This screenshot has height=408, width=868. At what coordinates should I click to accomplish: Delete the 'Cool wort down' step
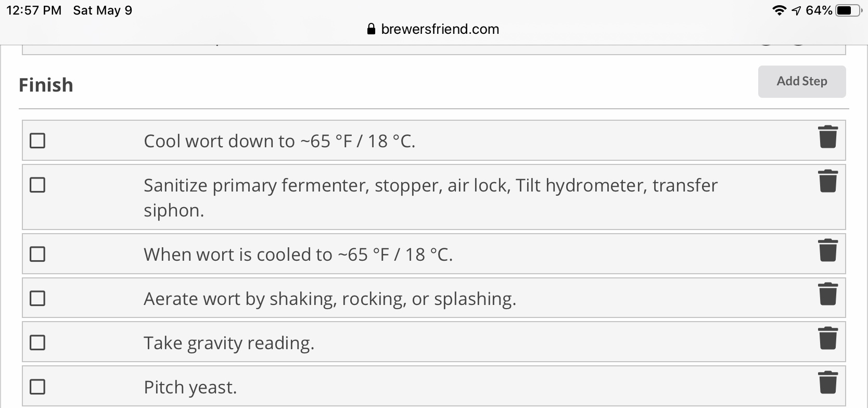(827, 137)
